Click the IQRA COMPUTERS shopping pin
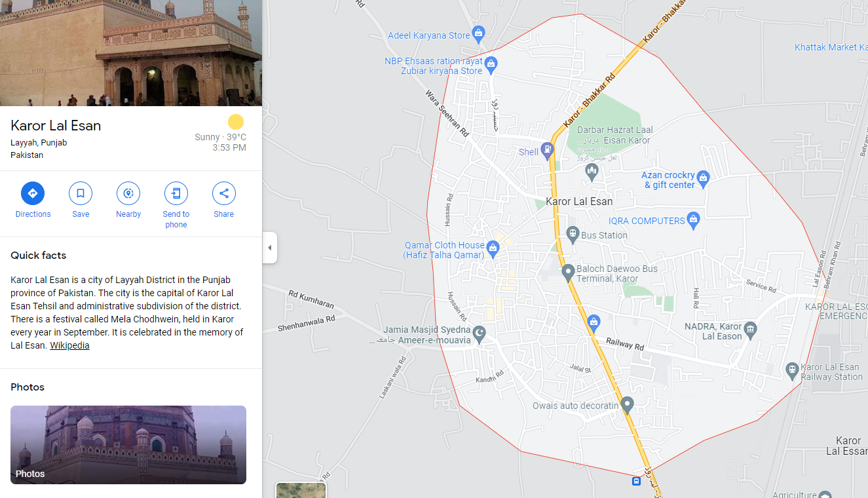The width and height of the screenshot is (868, 498). pos(693,220)
